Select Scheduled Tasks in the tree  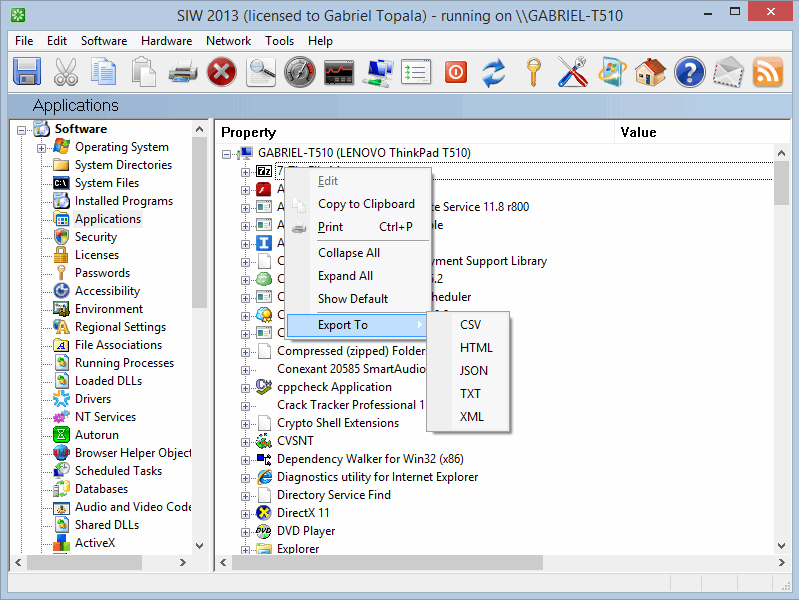(x=118, y=471)
